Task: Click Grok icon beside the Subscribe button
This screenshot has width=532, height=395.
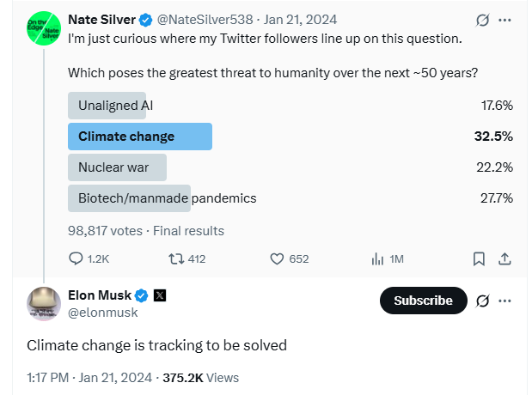Action: click(482, 301)
